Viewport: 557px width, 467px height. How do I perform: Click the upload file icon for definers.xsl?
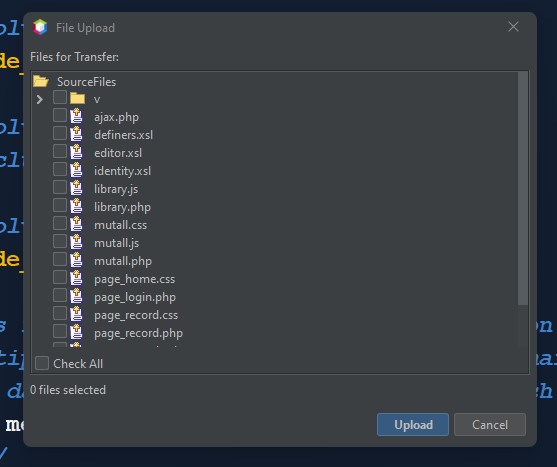tap(76, 134)
